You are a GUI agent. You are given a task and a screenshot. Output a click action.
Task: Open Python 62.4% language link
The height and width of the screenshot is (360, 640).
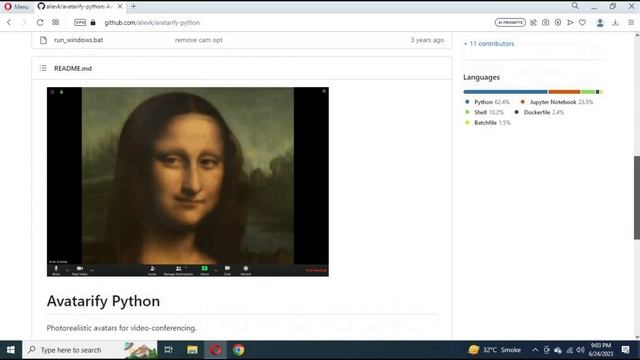tap(487, 102)
